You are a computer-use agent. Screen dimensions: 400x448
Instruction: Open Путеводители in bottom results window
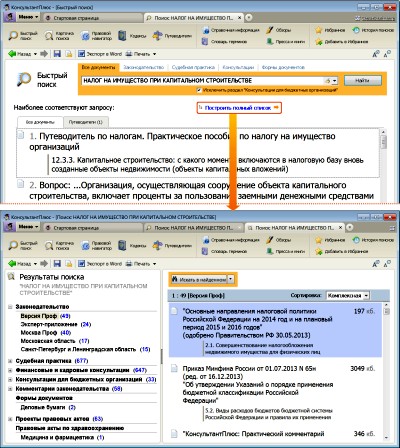click(x=172, y=246)
